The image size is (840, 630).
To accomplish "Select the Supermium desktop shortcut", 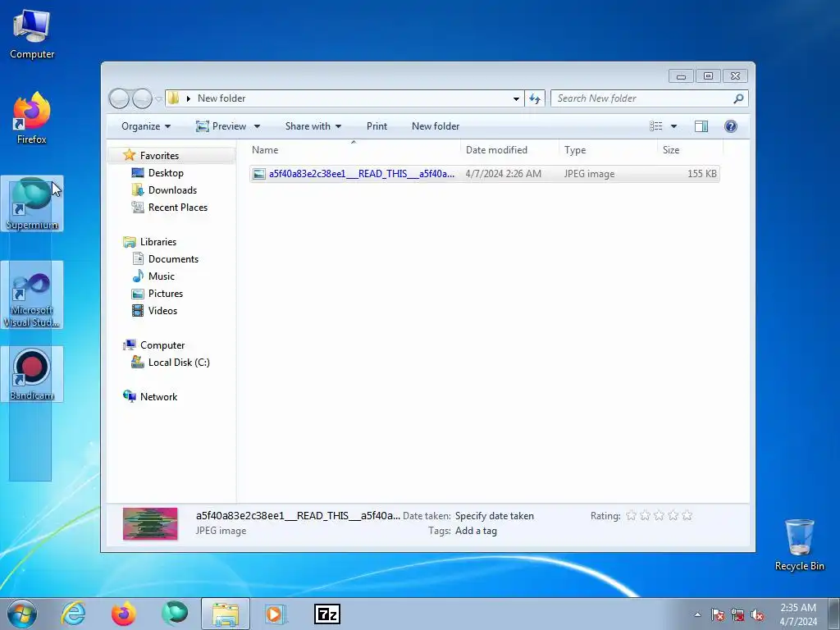I will [x=32, y=203].
